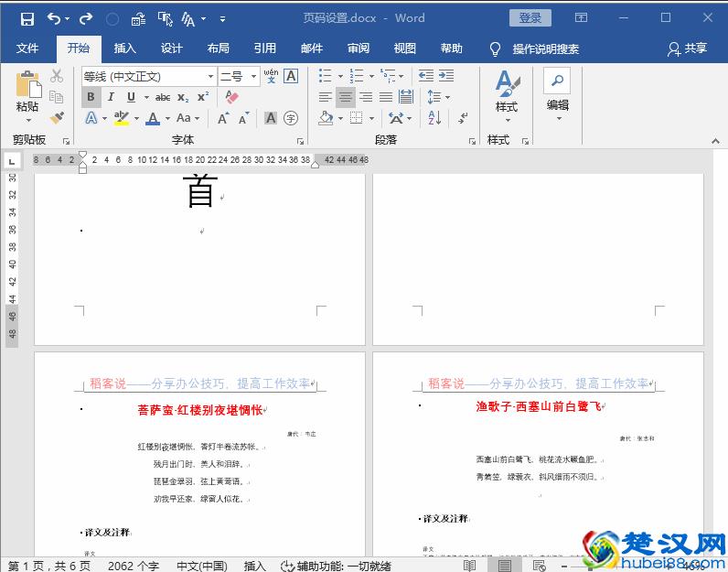Image resolution: width=728 pixels, height=572 pixels.
Task: Cut selection with the scissors icon
Action: click(57, 76)
